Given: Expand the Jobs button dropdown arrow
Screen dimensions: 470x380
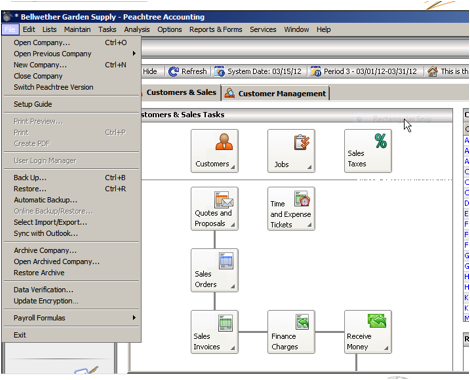Looking at the screenshot, I should pyautogui.click(x=309, y=167).
